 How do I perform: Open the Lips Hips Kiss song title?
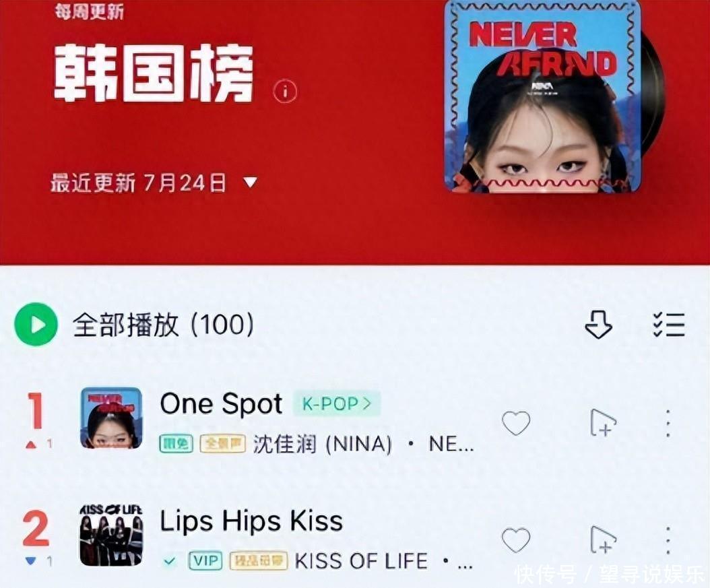tap(251, 521)
